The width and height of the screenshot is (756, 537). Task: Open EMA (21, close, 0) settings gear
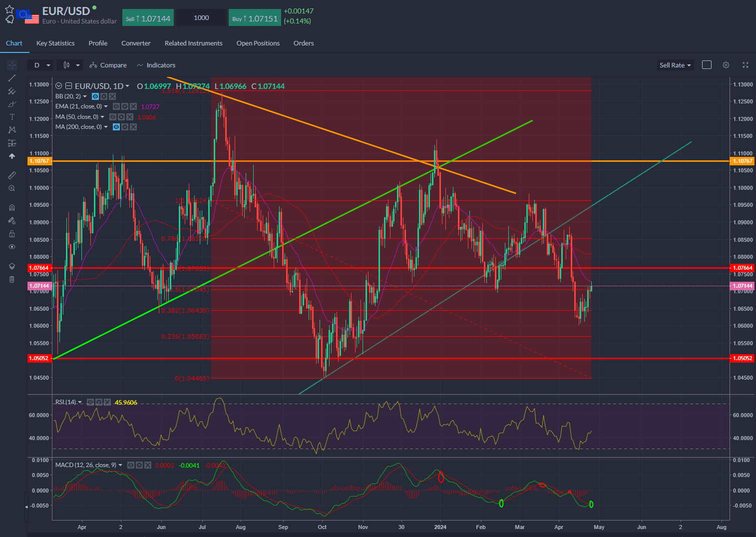point(125,106)
